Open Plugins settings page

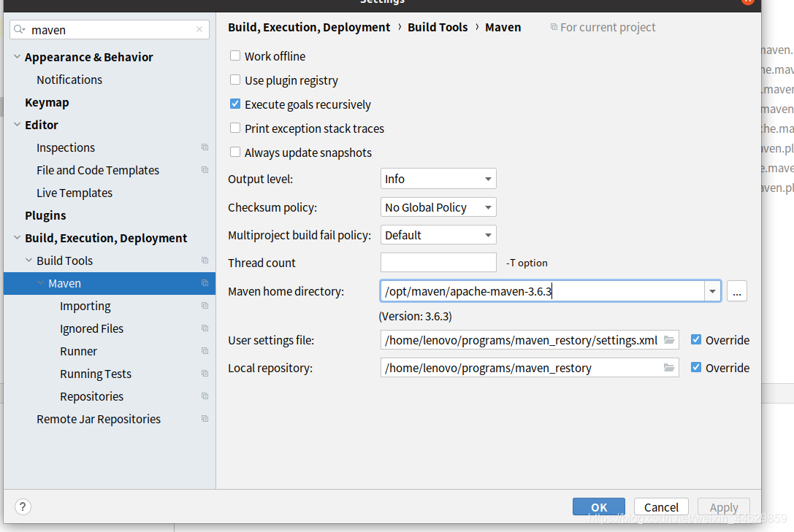[45, 215]
